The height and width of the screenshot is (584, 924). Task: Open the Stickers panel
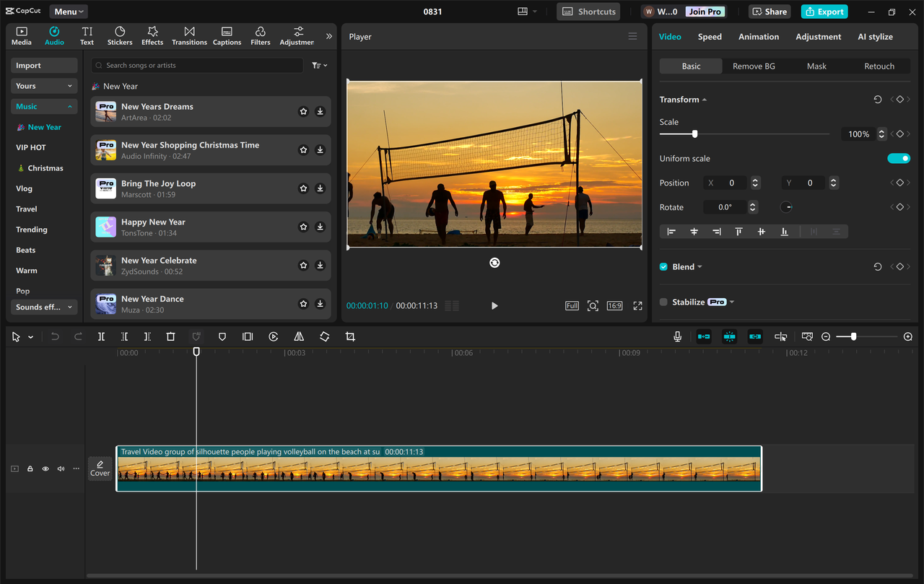[x=120, y=36]
